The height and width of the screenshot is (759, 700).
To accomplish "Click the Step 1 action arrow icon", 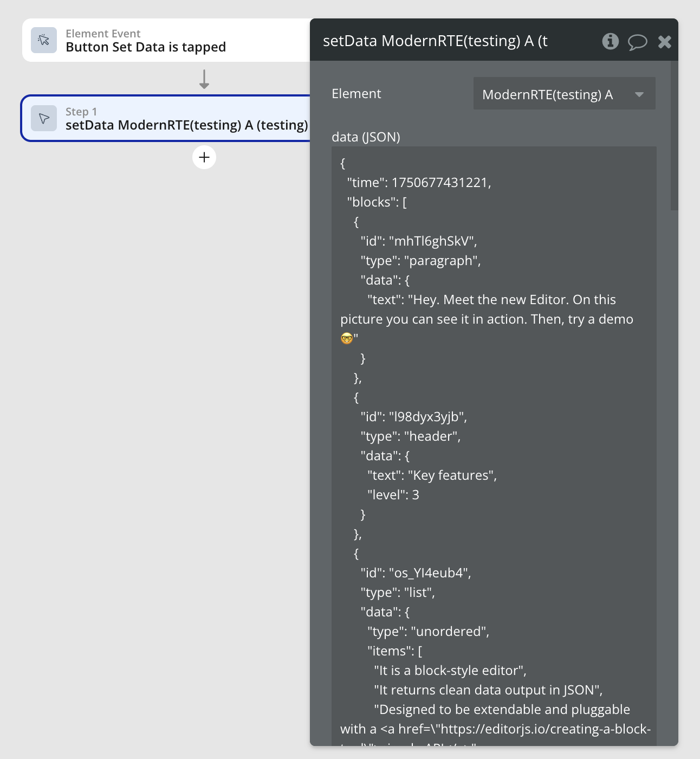I will pos(44,118).
